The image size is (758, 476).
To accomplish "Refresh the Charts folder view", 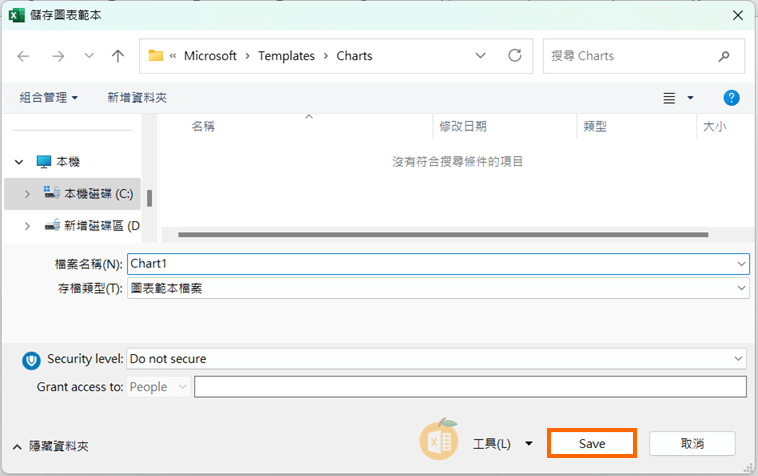I will pos(515,56).
